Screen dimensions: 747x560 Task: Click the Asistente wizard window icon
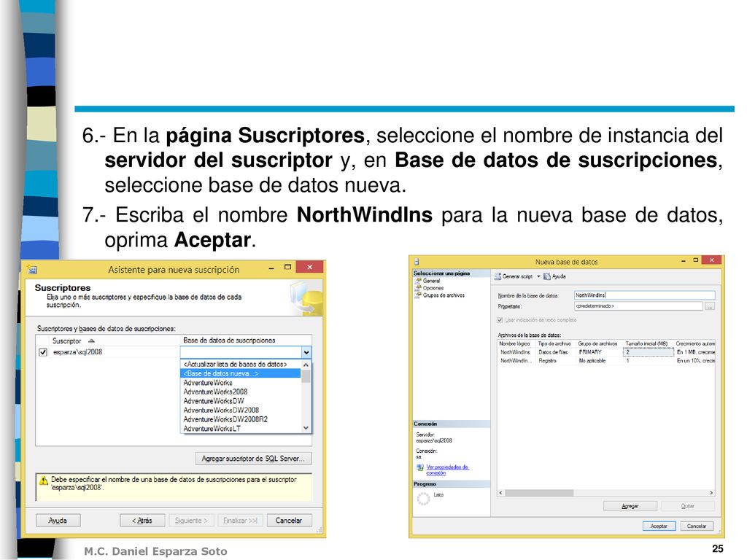(32, 270)
